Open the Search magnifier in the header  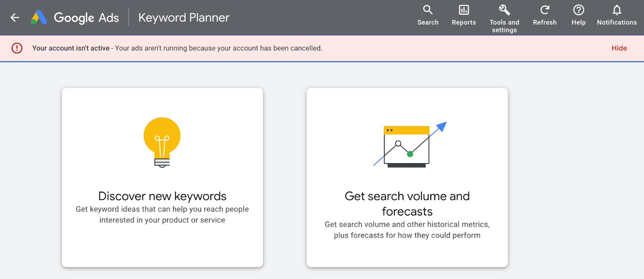[x=427, y=10]
